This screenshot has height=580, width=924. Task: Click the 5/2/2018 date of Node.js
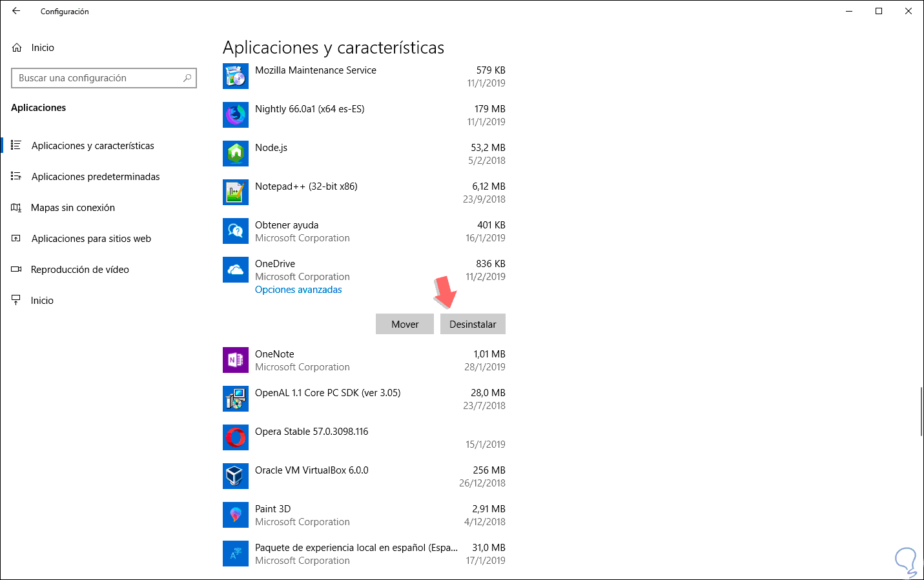(x=487, y=161)
